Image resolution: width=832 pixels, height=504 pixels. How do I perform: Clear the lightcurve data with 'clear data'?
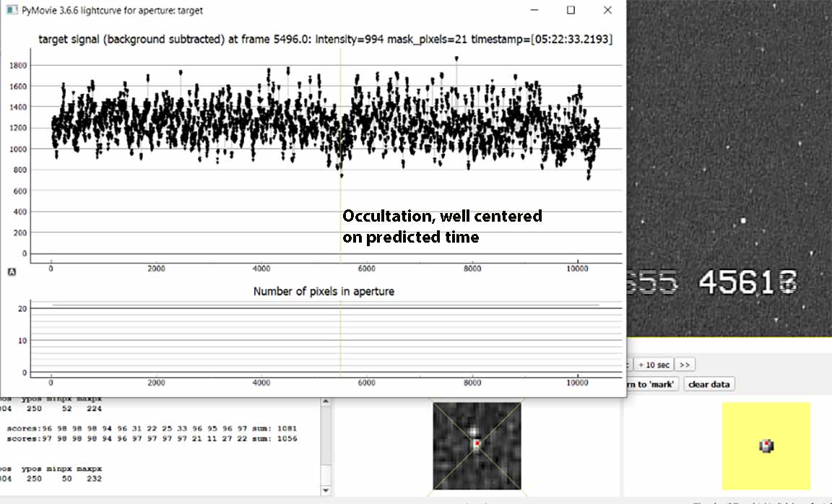pyautogui.click(x=709, y=384)
